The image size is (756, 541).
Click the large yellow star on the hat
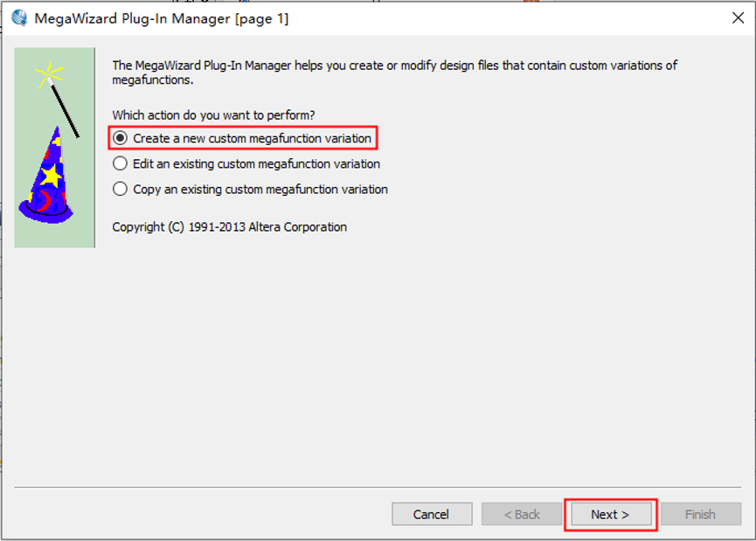pyautogui.click(x=51, y=176)
